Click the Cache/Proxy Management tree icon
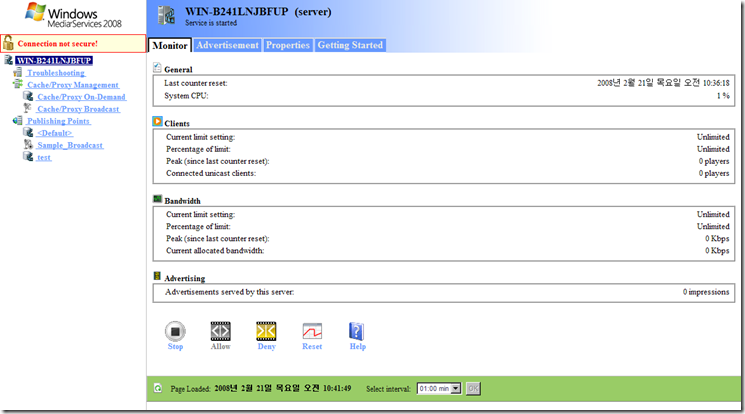The height and width of the screenshot is (414, 745). tap(18, 84)
